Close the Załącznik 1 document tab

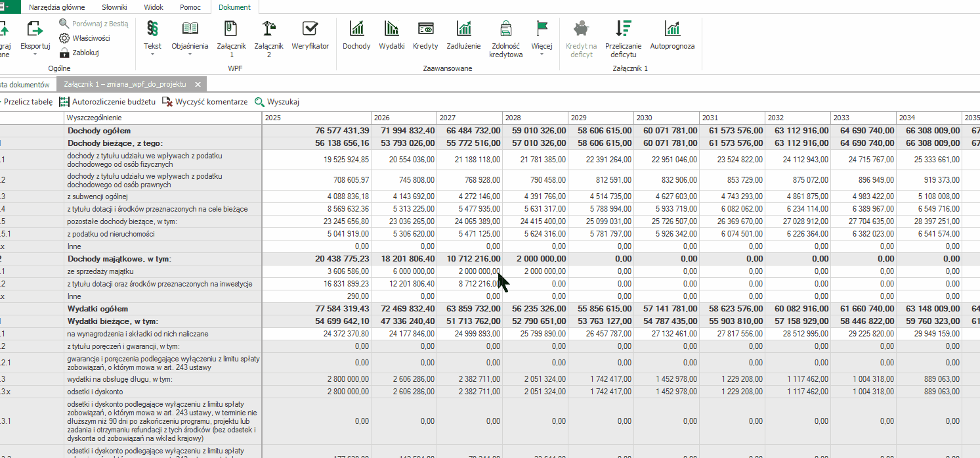tap(197, 85)
